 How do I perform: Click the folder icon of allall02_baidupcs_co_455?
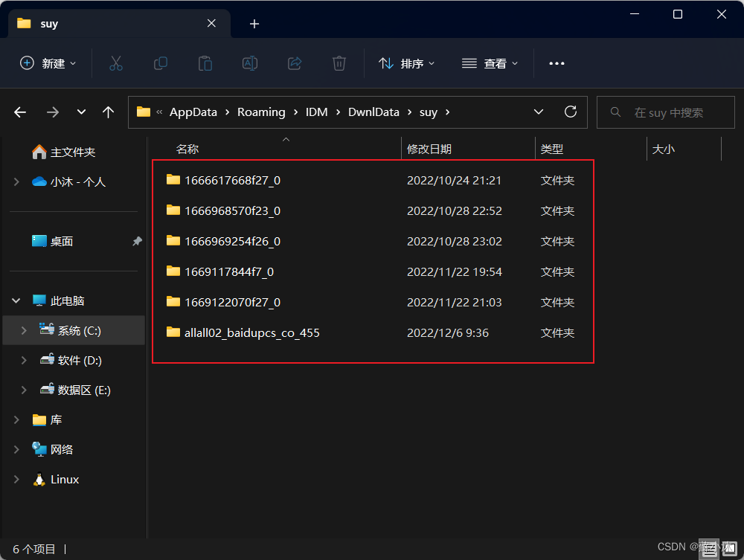[x=173, y=332]
